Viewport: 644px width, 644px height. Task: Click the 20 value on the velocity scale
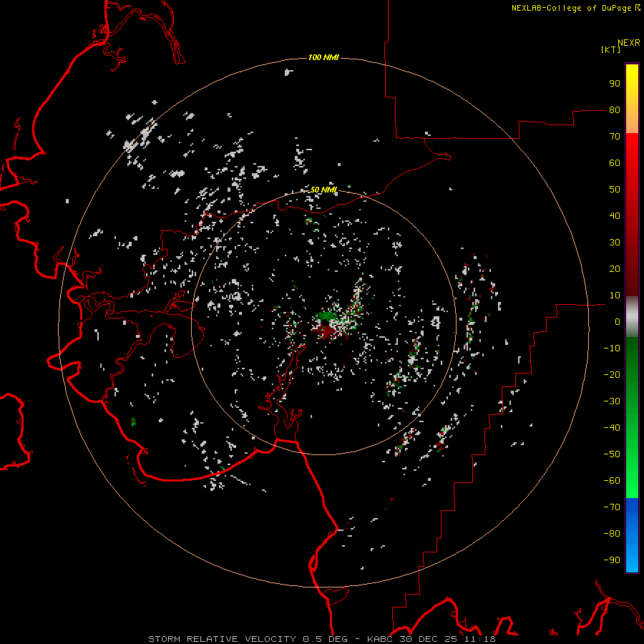[x=615, y=269]
